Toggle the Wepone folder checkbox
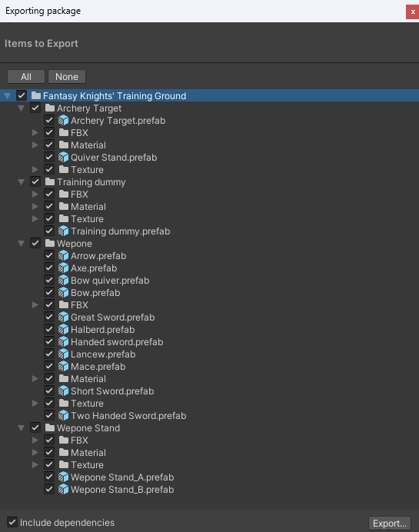 [x=35, y=243]
